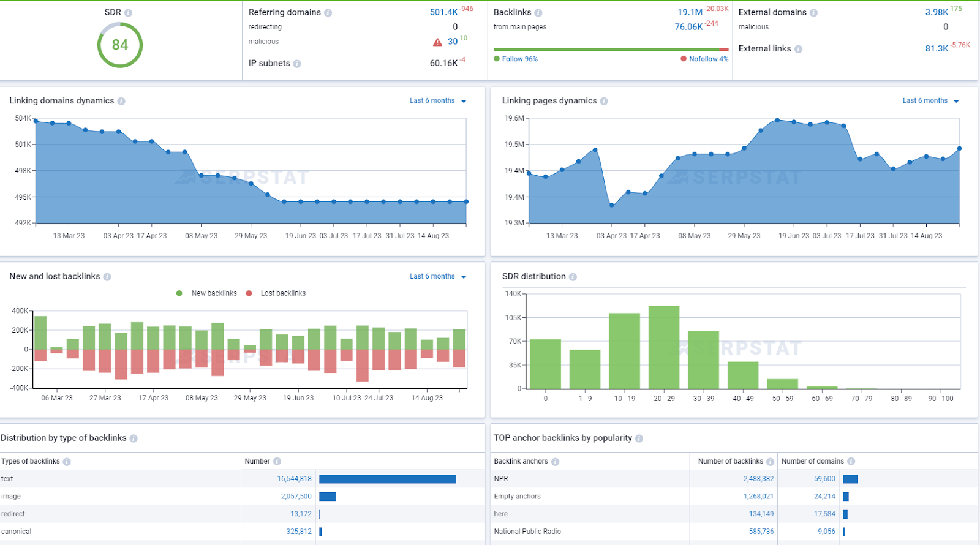Click the Empty anchors row label
Viewport: 980px width, 545px height.
coord(518,497)
